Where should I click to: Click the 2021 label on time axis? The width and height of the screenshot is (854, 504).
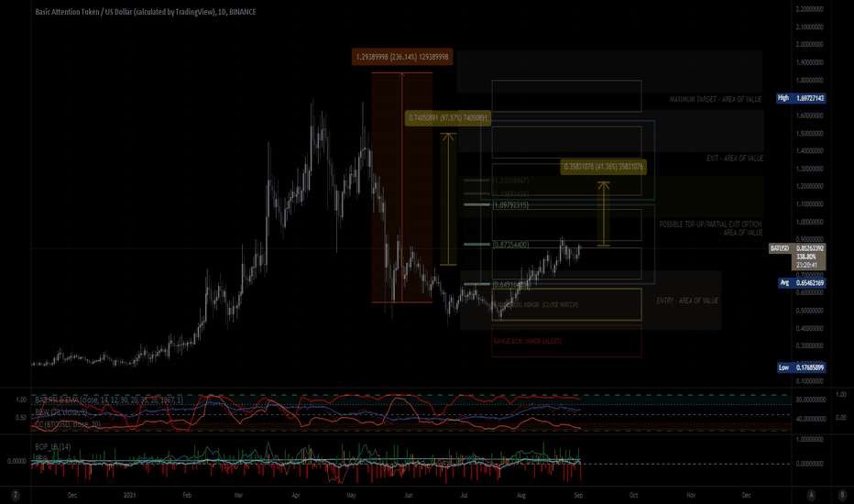(x=129, y=495)
